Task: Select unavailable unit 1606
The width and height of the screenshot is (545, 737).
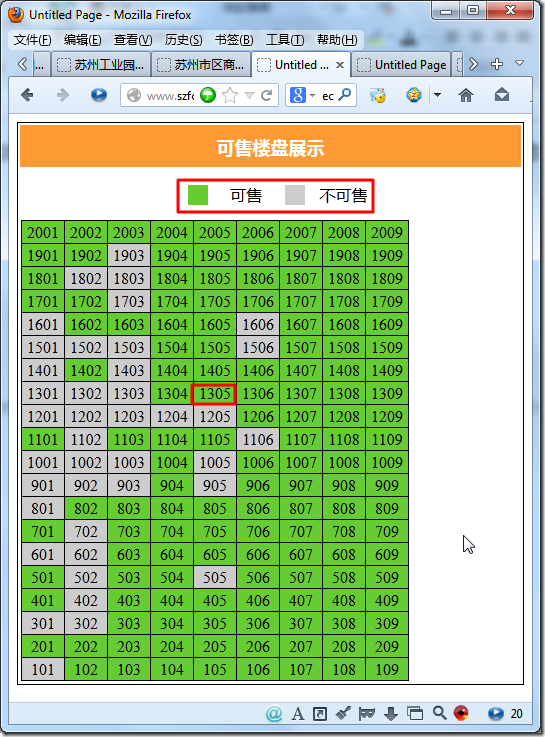Action: point(258,324)
